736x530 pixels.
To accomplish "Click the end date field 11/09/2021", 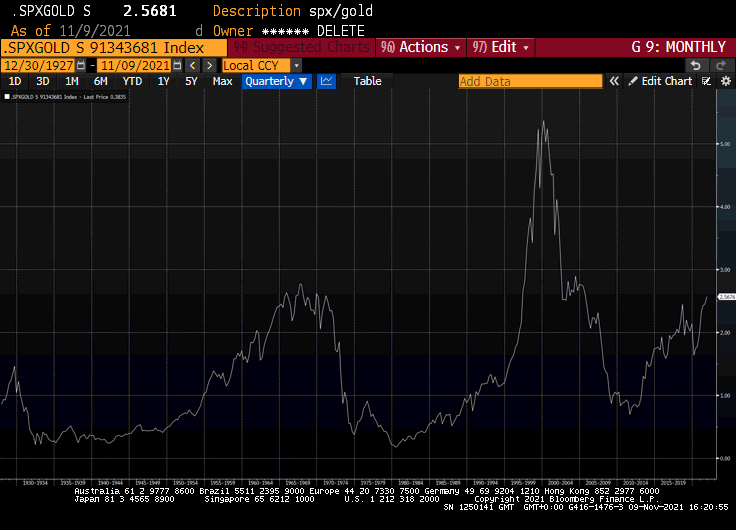I will (x=135, y=65).
